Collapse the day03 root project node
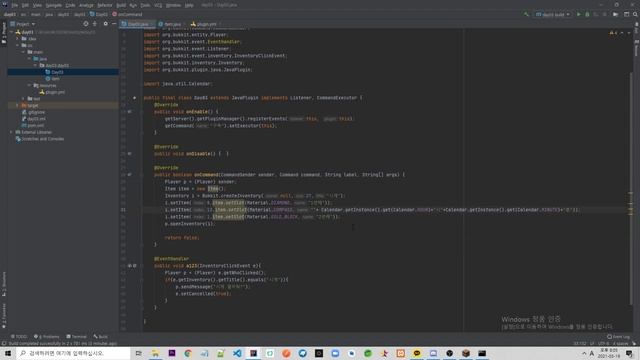Image resolution: width=640 pixels, height=360 pixels. click(x=12, y=32)
